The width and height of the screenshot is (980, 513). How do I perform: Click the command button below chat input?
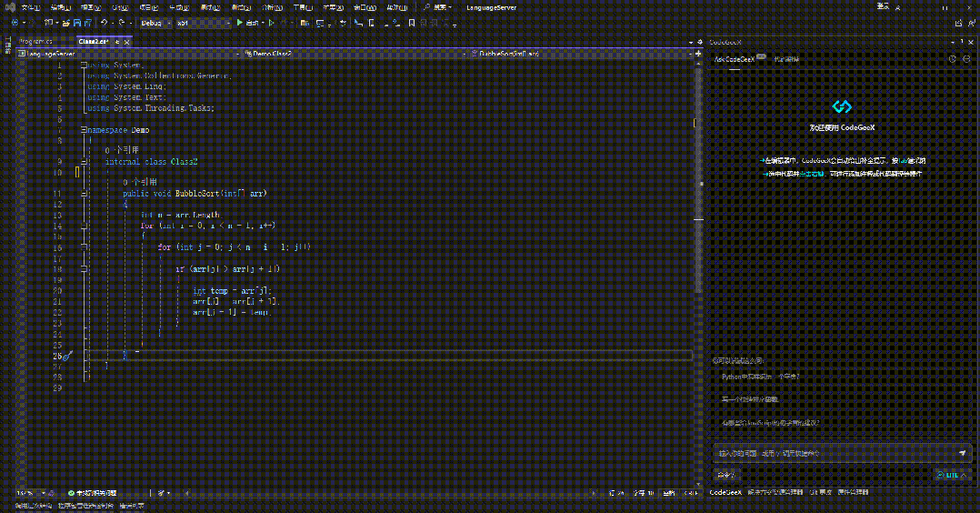[x=726, y=475]
